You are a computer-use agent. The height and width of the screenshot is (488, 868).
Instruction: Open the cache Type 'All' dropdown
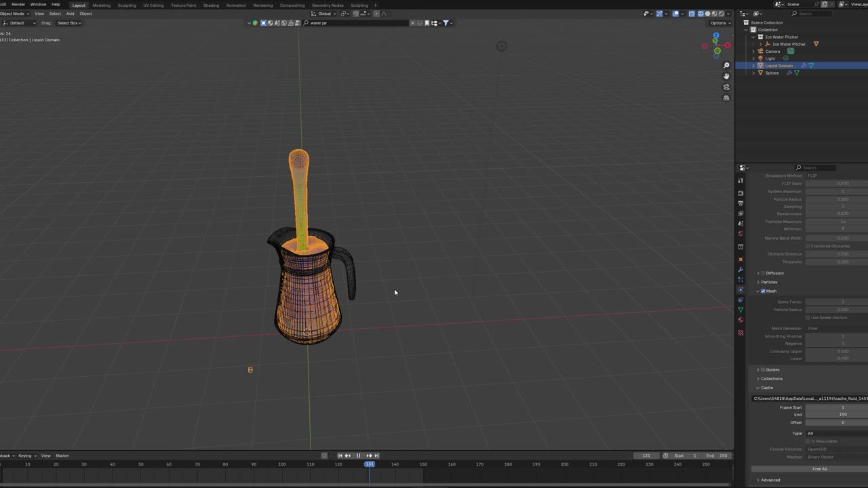pyautogui.click(x=836, y=433)
